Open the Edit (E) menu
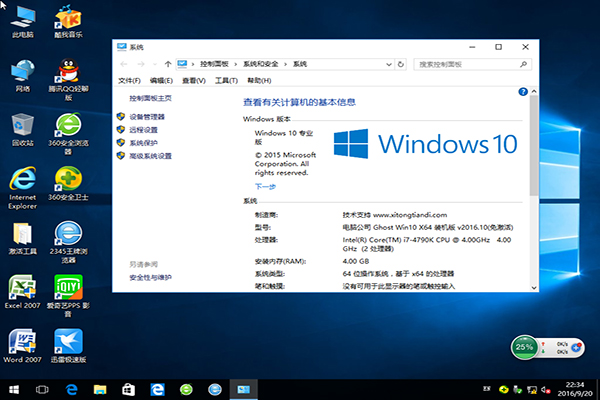The height and width of the screenshot is (400, 600). 161,80
